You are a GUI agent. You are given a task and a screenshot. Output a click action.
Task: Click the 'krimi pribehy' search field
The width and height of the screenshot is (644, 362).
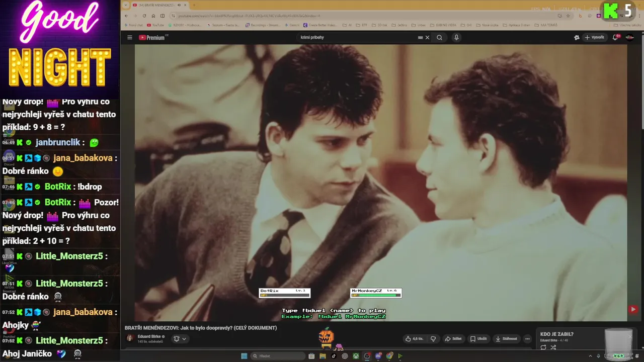pyautogui.click(x=357, y=37)
